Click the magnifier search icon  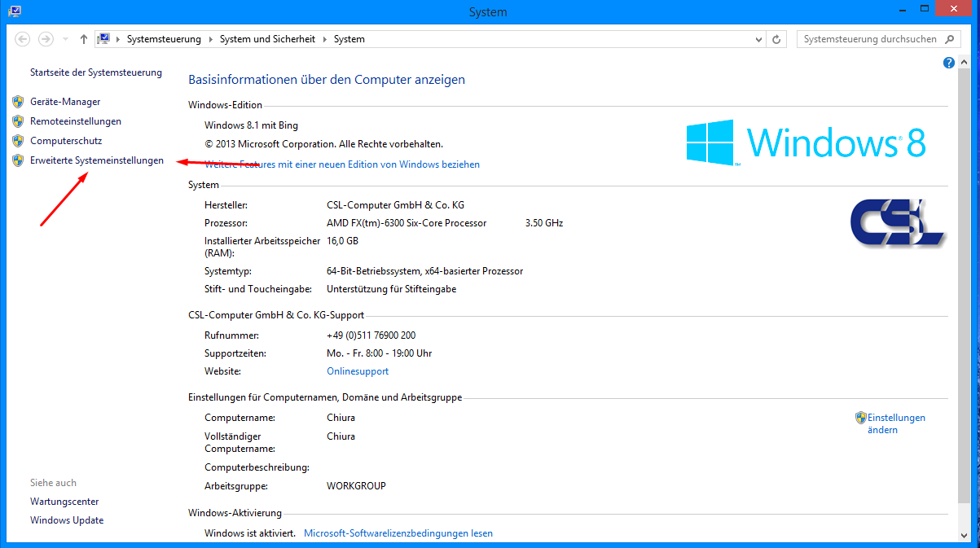click(x=950, y=39)
